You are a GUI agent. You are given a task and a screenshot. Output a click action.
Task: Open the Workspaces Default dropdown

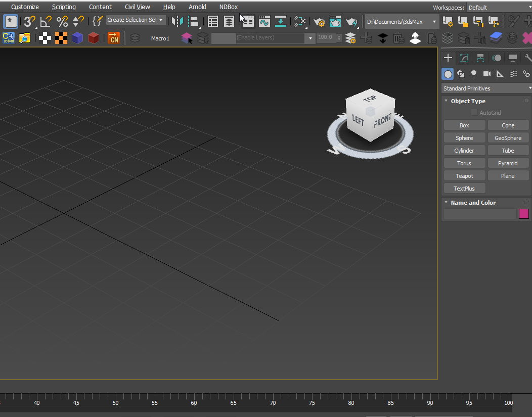pos(500,8)
